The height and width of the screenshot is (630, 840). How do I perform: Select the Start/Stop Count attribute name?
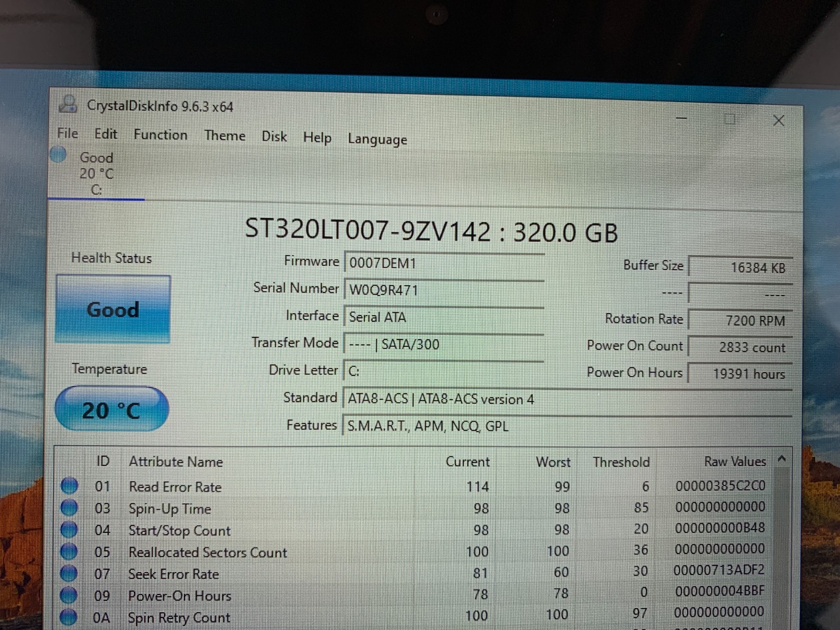click(180, 531)
